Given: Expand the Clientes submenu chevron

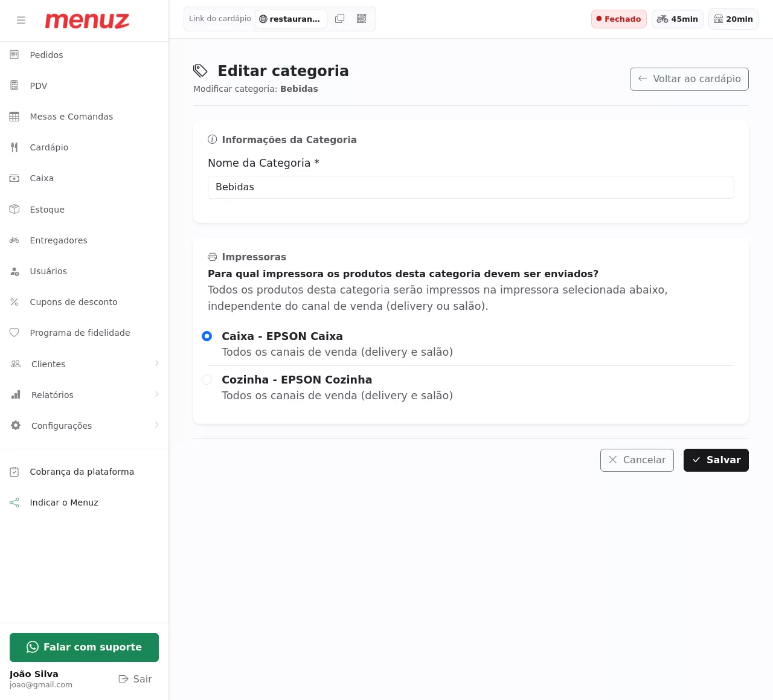Looking at the screenshot, I should pyautogui.click(x=156, y=364).
